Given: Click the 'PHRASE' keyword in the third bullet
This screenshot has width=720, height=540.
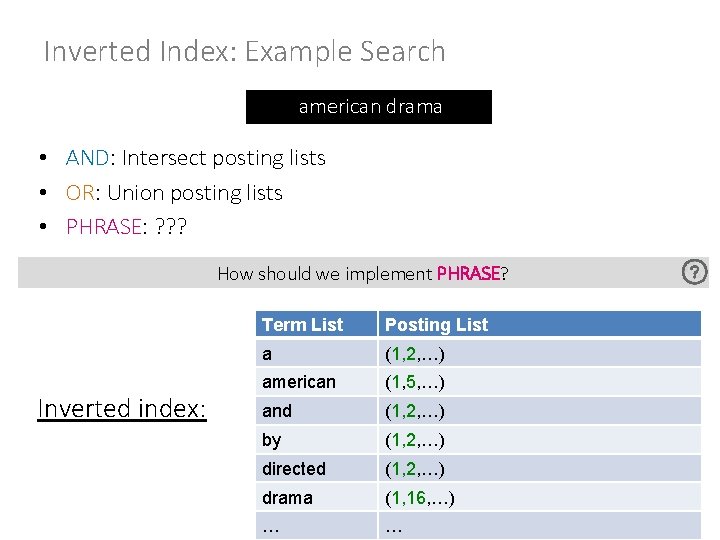Looking at the screenshot, I should point(103,227).
